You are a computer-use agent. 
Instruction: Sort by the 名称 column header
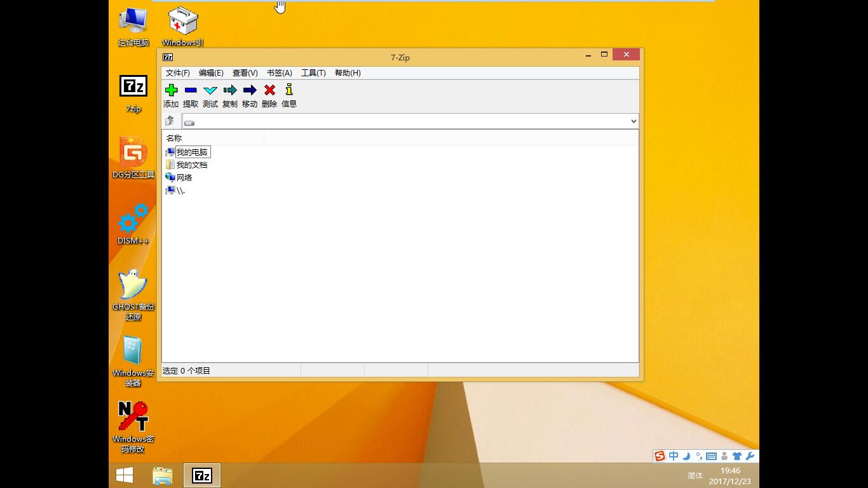(213, 138)
